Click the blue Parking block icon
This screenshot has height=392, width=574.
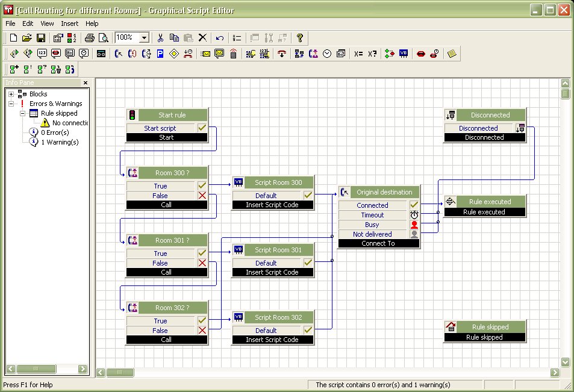tap(160, 54)
